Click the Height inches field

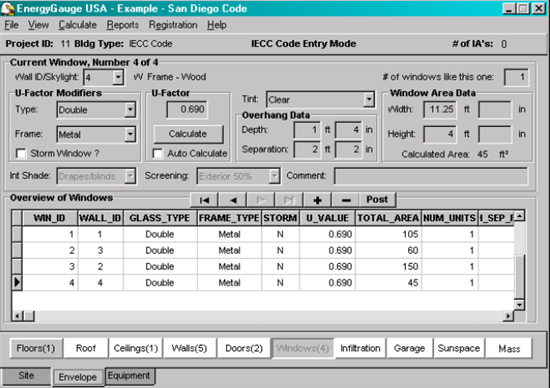click(495, 134)
